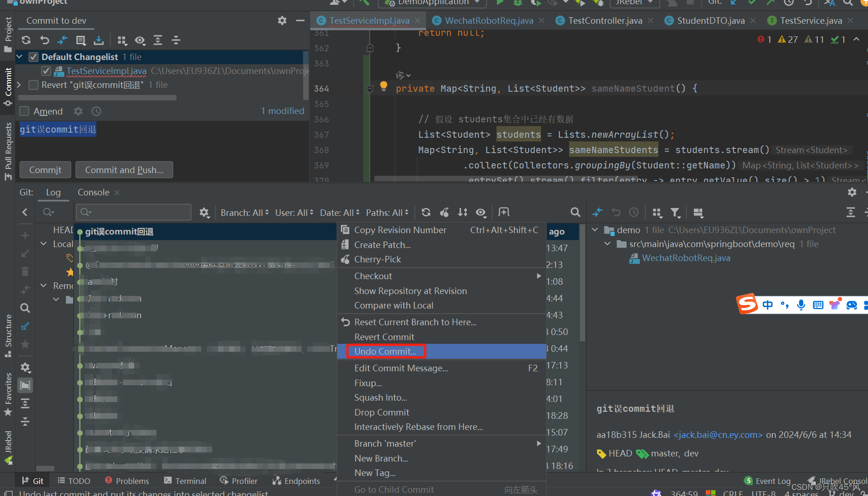
Task: Click Go to Hash/Branch/Tag search icon
Action: [576, 212]
